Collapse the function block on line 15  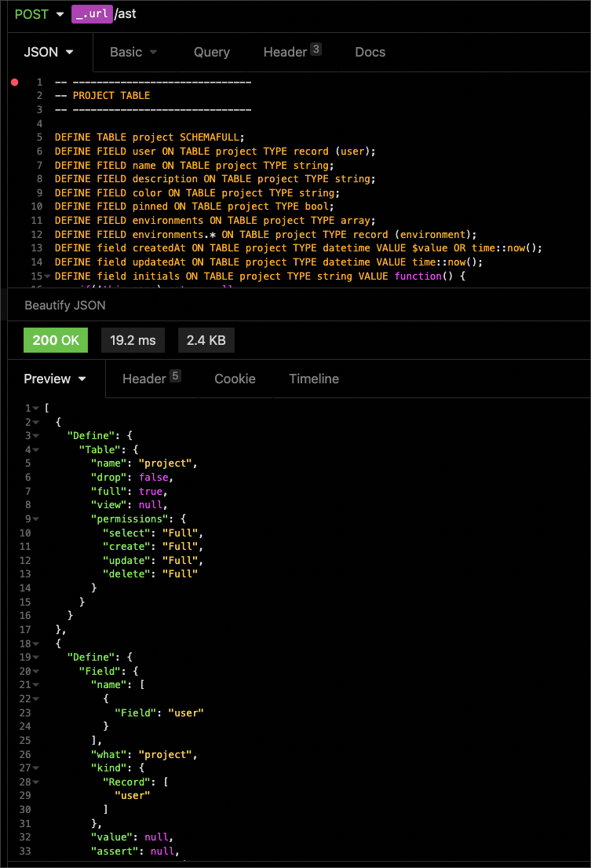[48, 276]
